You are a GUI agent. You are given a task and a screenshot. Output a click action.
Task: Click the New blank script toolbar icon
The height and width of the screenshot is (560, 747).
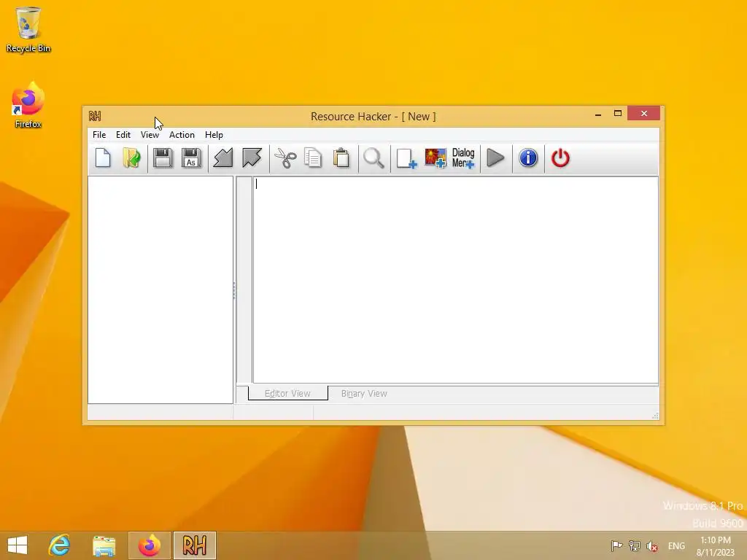point(103,158)
